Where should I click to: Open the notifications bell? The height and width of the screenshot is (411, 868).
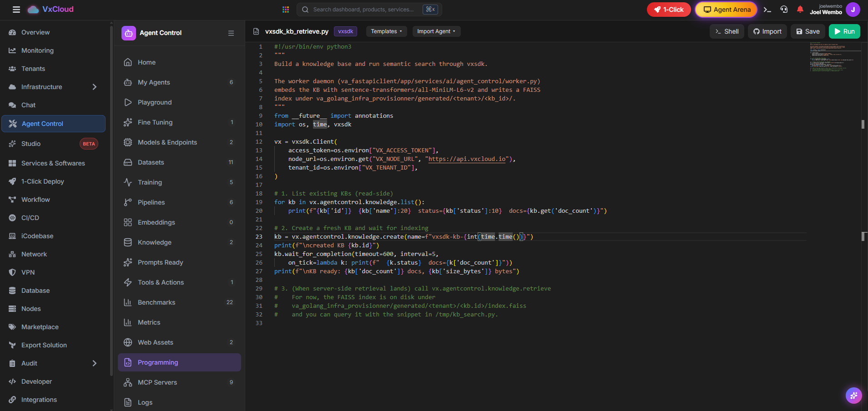(x=800, y=10)
